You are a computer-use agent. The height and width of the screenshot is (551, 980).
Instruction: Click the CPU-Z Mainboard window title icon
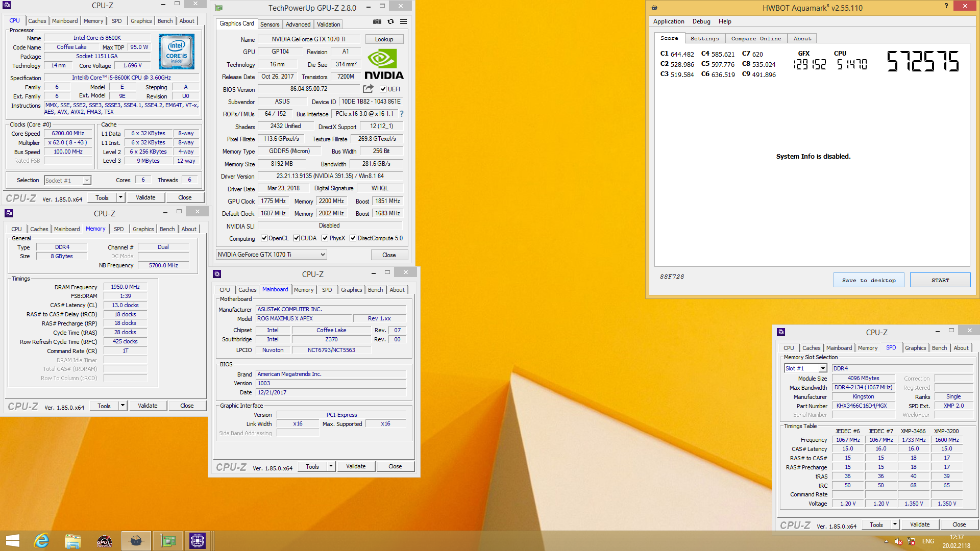[x=217, y=274]
